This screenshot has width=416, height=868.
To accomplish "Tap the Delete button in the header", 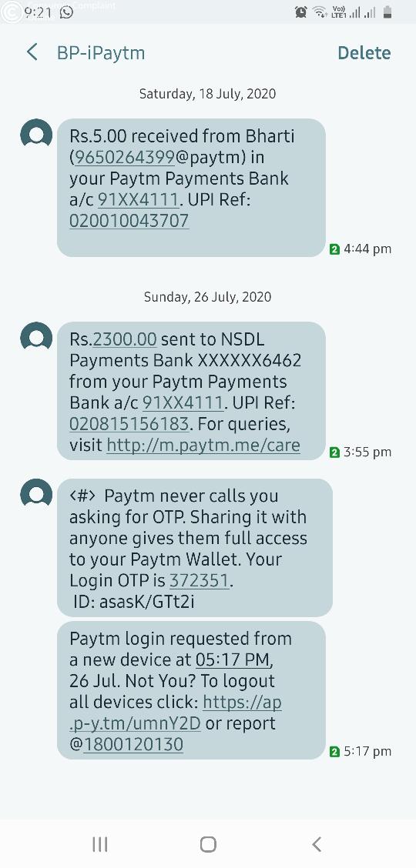I will 364,53.
